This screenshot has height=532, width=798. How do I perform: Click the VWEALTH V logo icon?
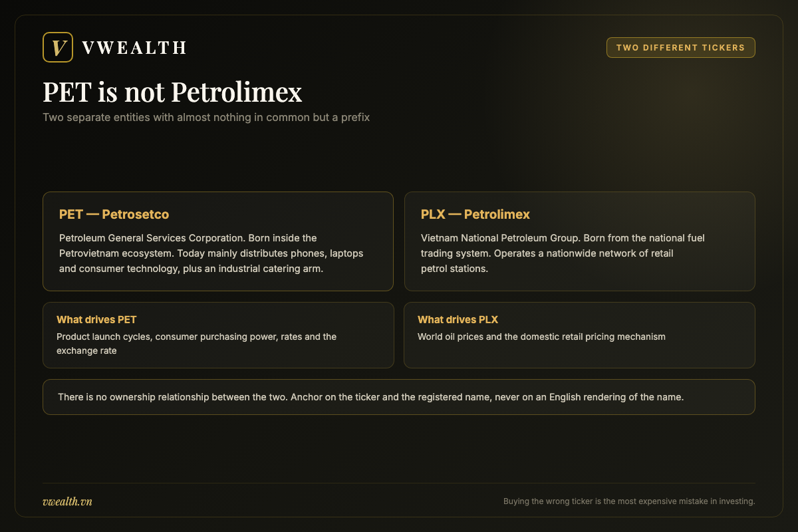click(58, 47)
